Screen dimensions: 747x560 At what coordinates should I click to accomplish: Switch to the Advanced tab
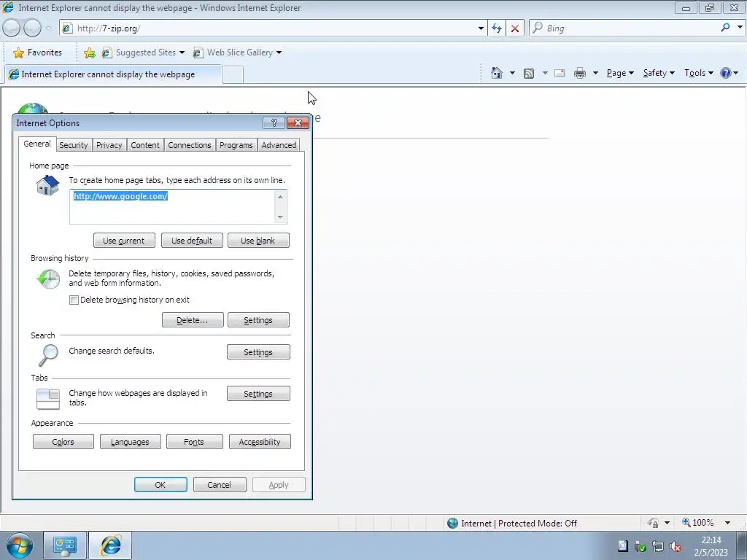coord(279,145)
